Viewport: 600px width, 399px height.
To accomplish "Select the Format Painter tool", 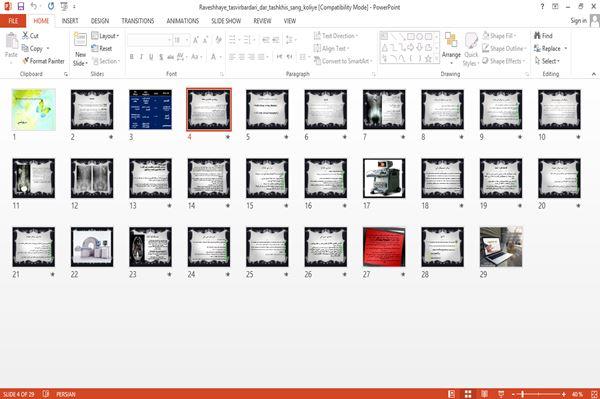I will pyautogui.click(x=43, y=61).
